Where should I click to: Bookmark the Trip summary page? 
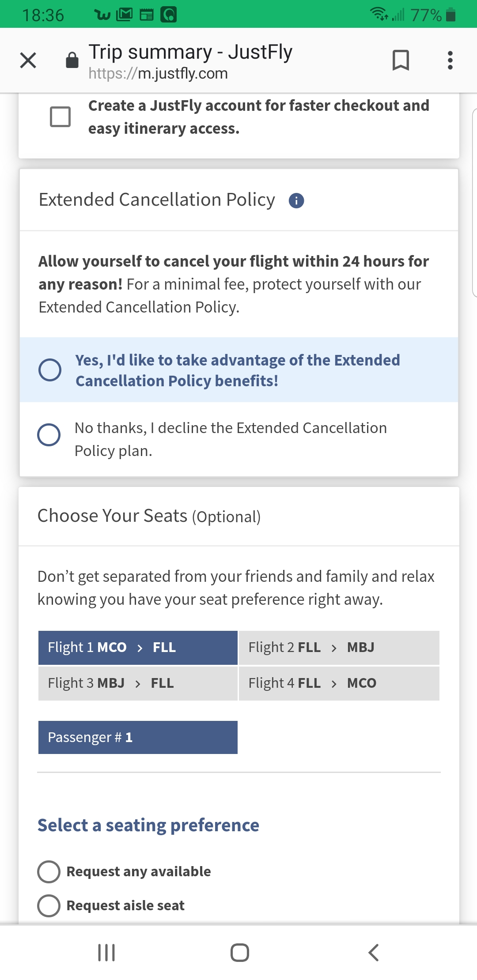pos(401,60)
